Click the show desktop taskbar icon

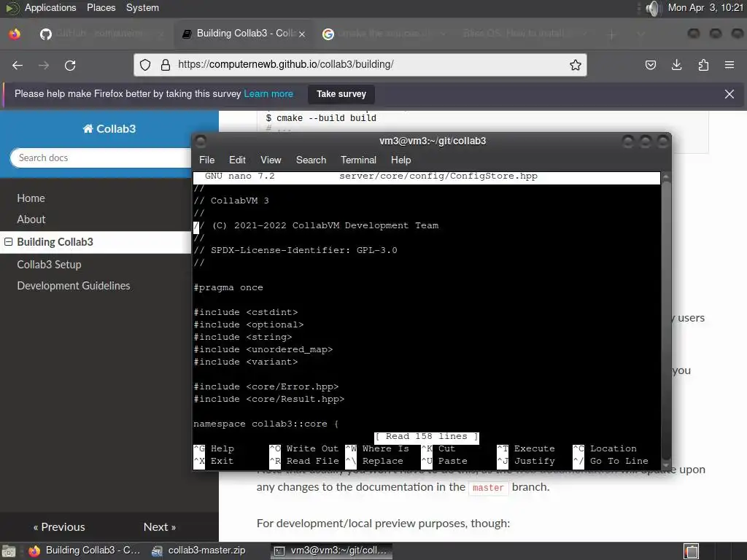[x=9, y=551]
